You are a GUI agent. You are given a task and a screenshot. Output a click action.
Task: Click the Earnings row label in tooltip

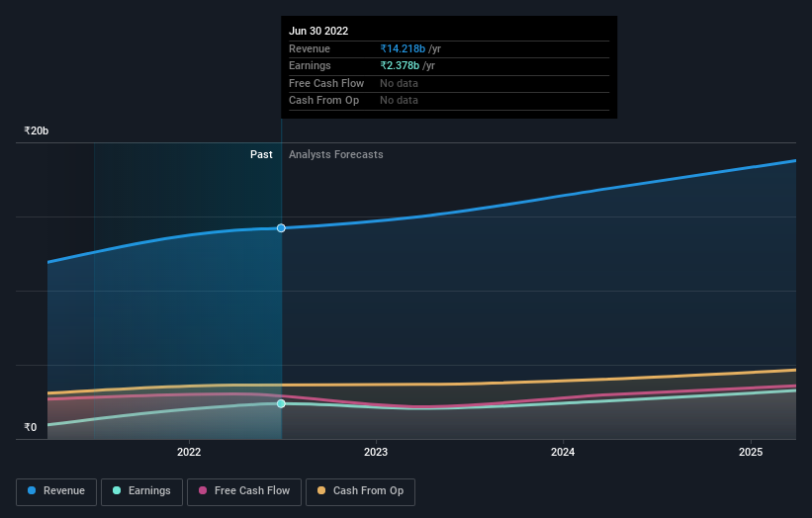pyautogui.click(x=310, y=65)
